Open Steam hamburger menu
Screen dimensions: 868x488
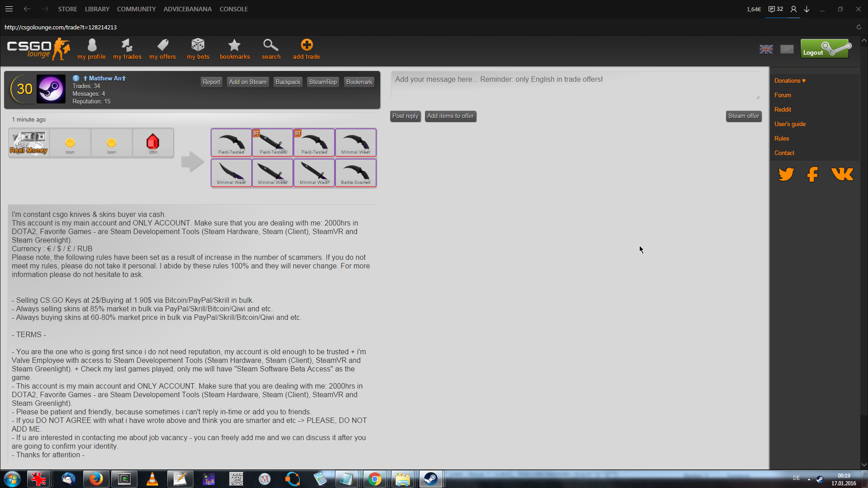click(9, 9)
